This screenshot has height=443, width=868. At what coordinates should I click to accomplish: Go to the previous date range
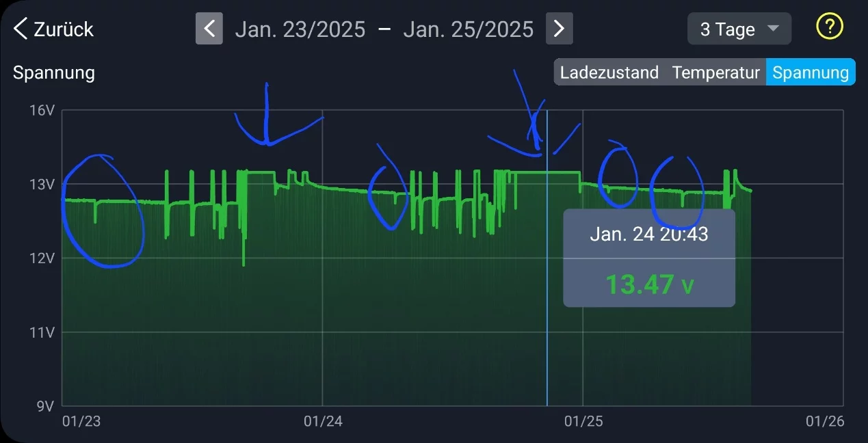(209, 29)
